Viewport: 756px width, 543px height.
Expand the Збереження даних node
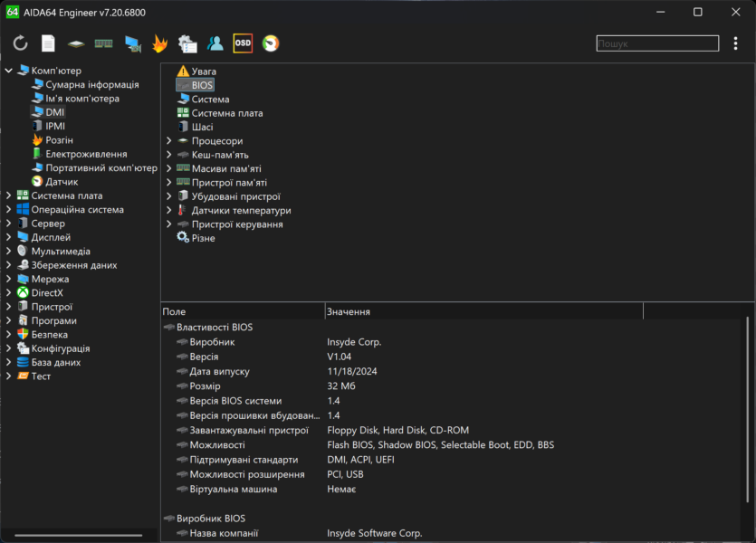click(x=9, y=265)
